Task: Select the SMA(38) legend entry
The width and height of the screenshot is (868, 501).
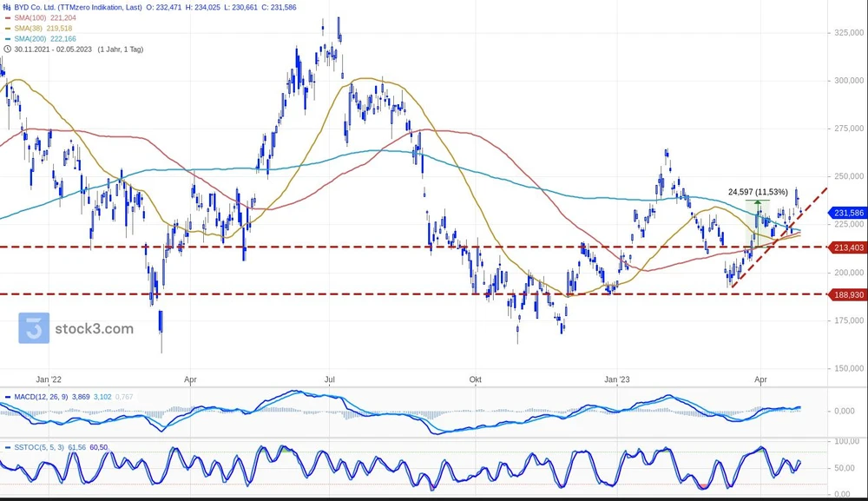Action: (x=43, y=29)
